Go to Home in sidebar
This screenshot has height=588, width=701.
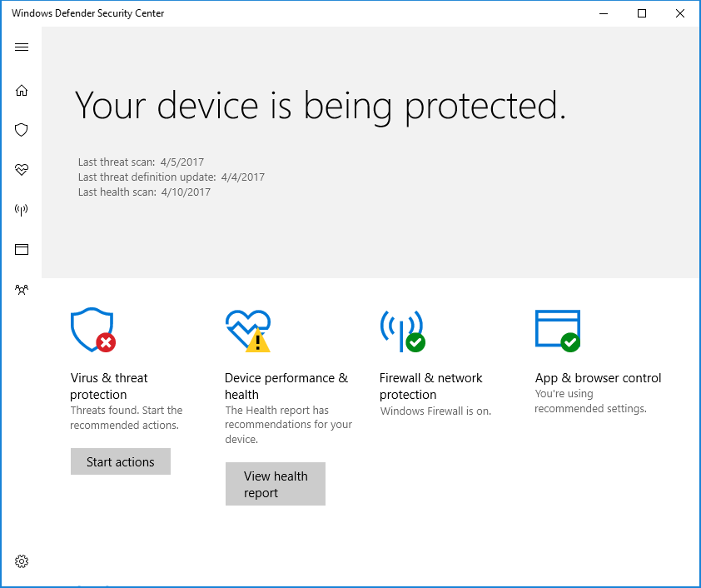pos(22,91)
